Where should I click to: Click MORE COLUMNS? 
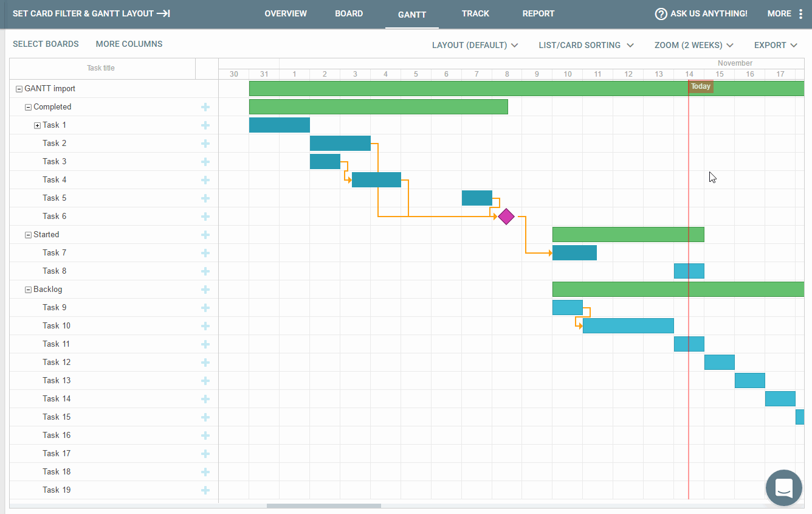pyautogui.click(x=129, y=43)
